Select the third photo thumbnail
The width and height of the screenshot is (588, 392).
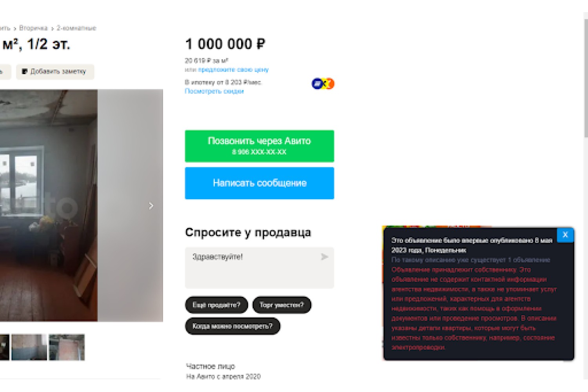tap(67, 347)
